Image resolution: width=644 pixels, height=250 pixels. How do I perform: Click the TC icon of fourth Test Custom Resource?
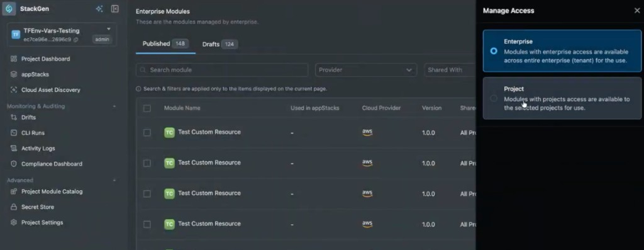[x=169, y=224]
